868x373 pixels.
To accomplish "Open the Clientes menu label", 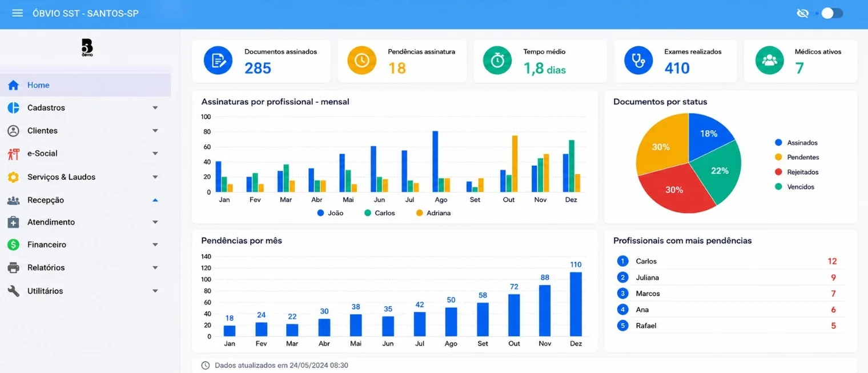I will tap(42, 131).
